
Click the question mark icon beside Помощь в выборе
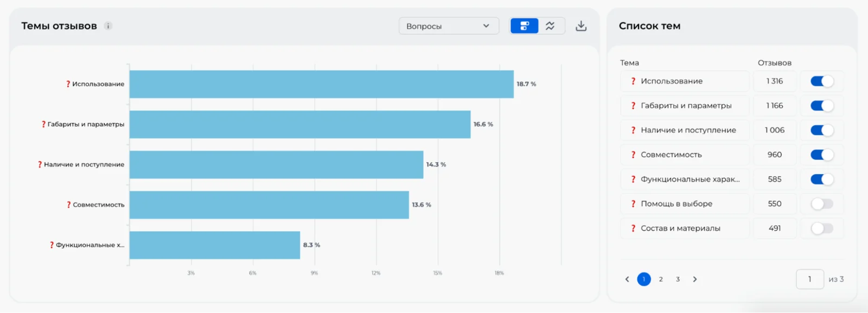pyautogui.click(x=633, y=204)
